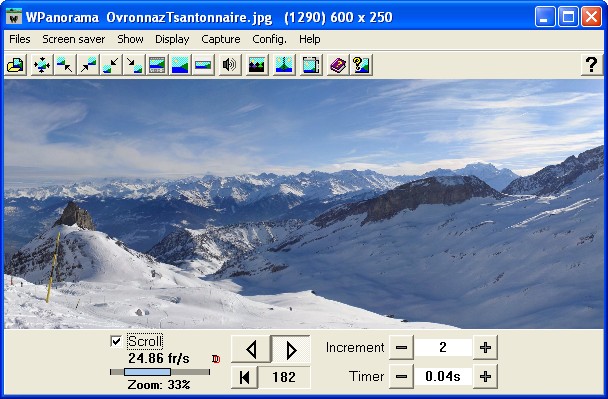This screenshot has height=399, width=608.
Task: Click the Zoom: 33% label
Action: click(159, 385)
